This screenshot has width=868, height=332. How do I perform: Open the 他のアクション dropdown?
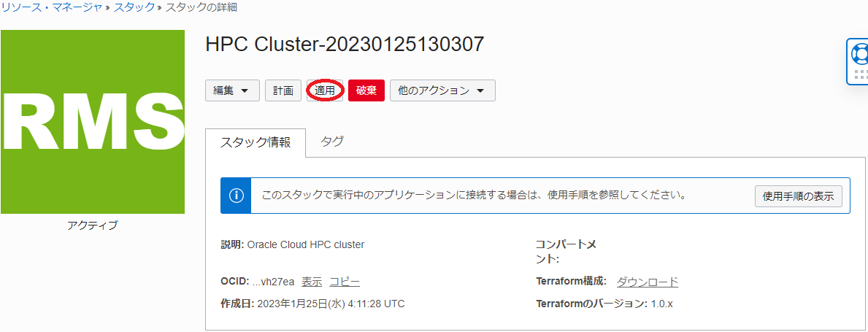(442, 90)
